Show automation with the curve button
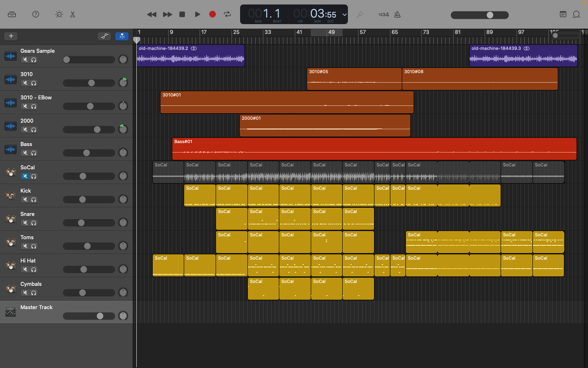The width and height of the screenshot is (588, 368). pyautogui.click(x=105, y=36)
